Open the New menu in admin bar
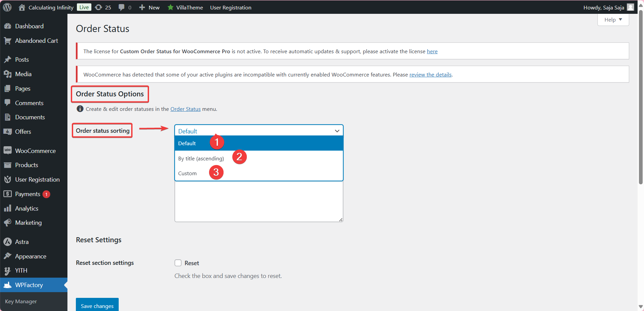Image resolution: width=644 pixels, height=311 pixels. click(149, 7)
